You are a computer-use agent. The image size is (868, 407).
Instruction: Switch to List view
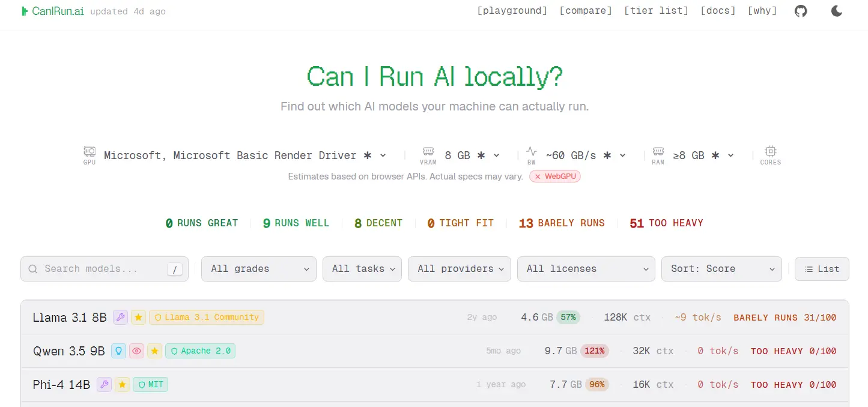[822, 269]
